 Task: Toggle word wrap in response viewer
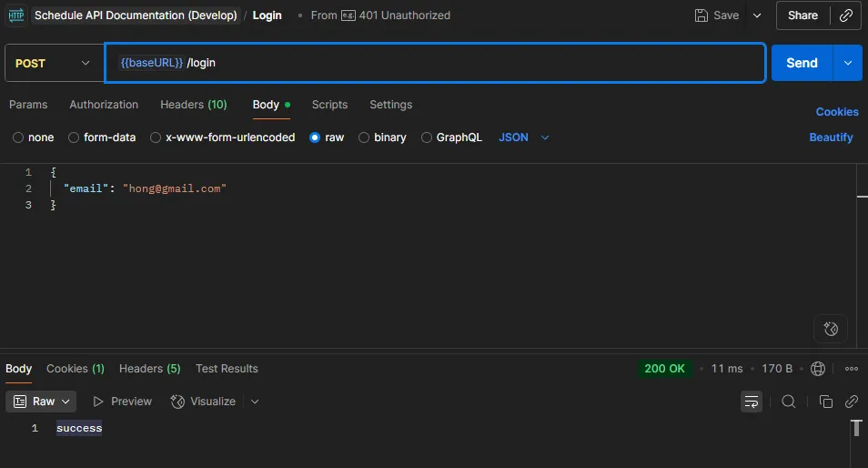pyautogui.click(x=752, y=402)
